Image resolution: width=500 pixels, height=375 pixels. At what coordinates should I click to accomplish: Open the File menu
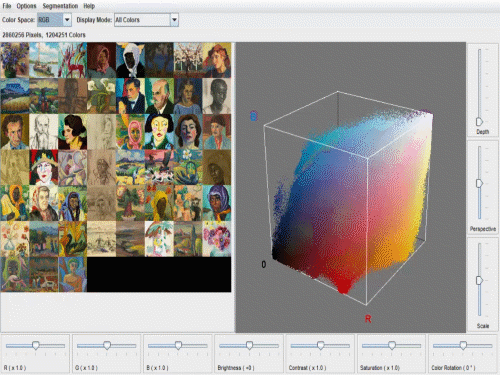point(7,6)
